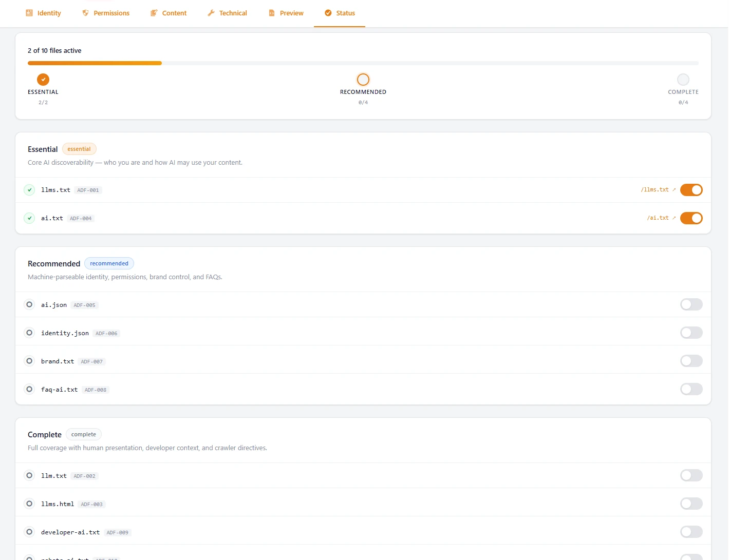This screenshot has width=729, height=560.
Task: Go to the Content tab
Action: tap(169, 13)
